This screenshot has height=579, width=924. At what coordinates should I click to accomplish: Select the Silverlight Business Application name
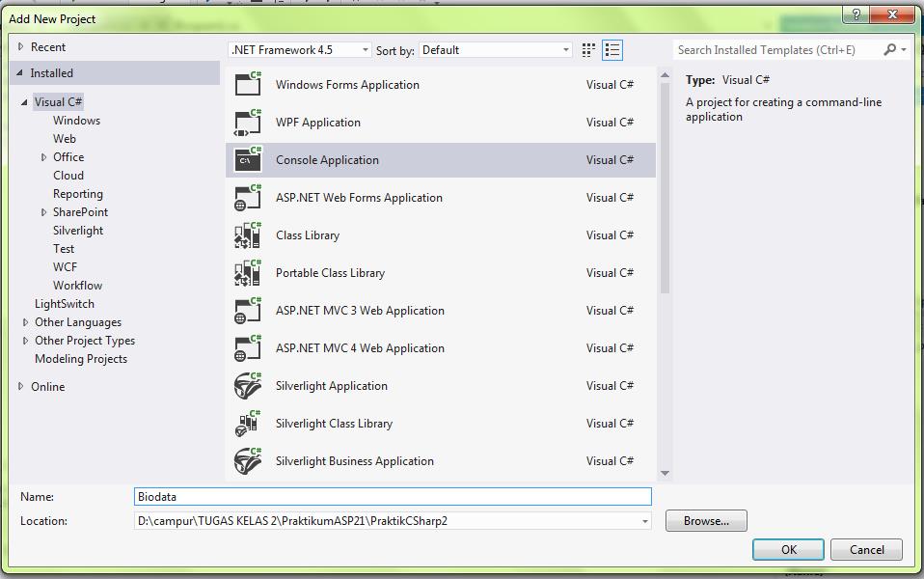click(x=355, y=461)
